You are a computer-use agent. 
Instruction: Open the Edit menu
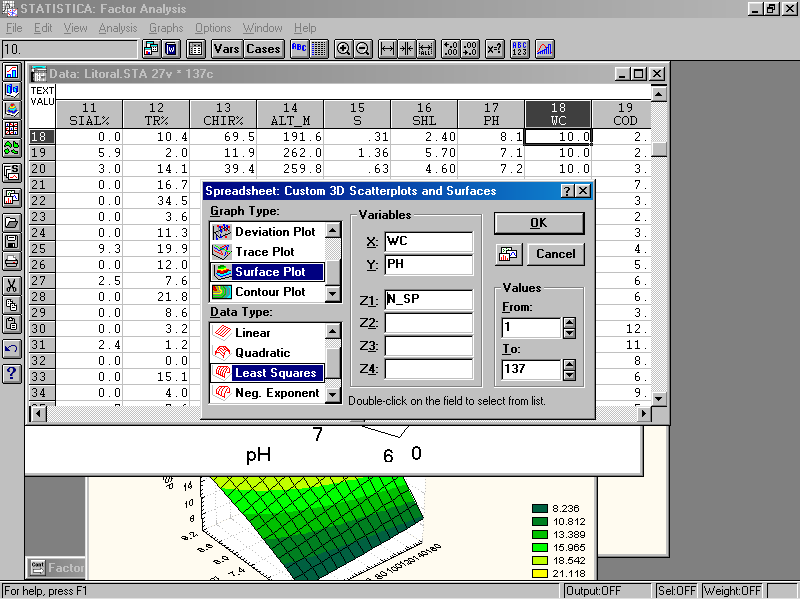[x=43, y=28]
